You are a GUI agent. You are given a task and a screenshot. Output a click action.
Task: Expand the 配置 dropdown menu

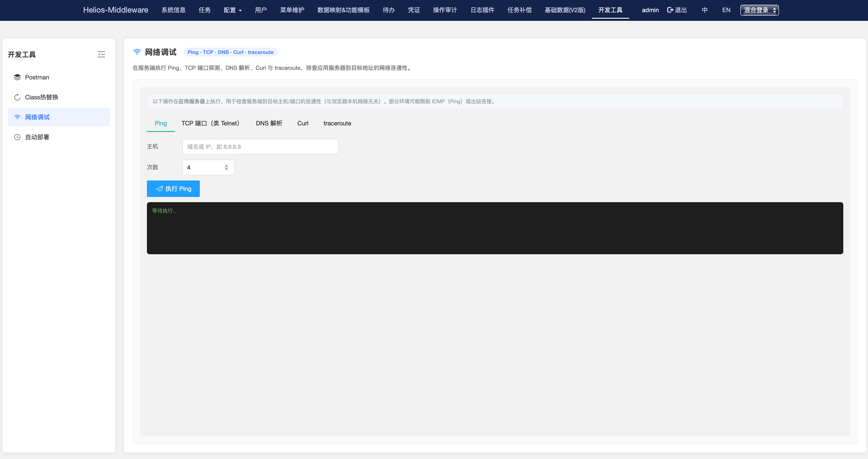[x=232, y=10]
